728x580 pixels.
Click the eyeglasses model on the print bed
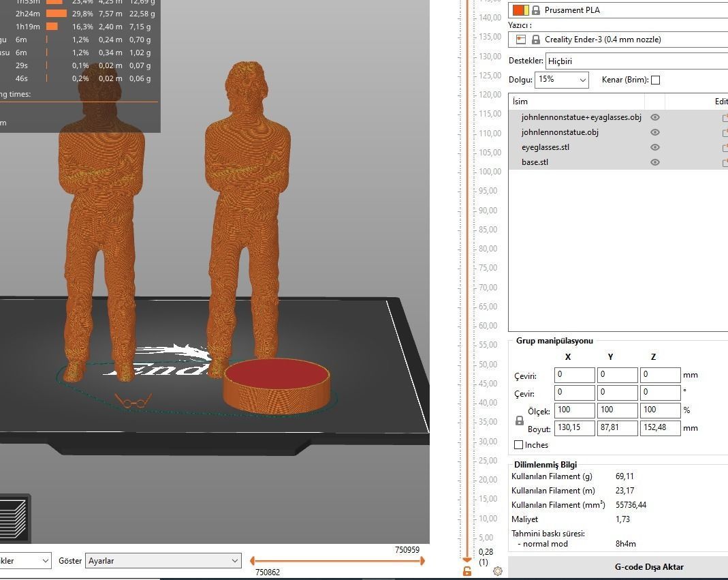pos(133,401)
